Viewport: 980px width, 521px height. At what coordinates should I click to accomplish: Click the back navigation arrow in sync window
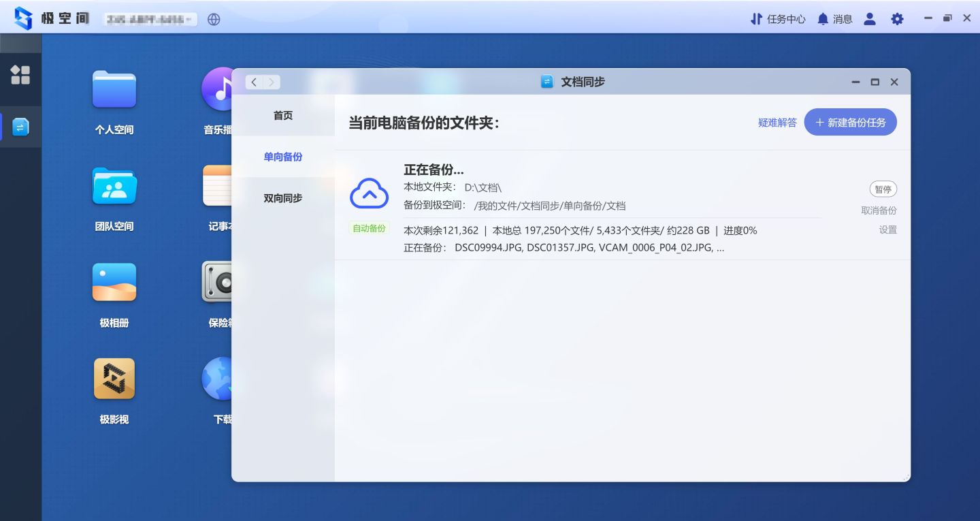tap(253, 82)
